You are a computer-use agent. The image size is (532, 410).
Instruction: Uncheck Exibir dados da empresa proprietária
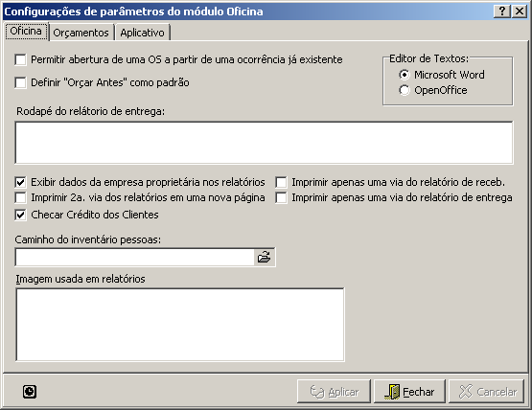[21, 182]
